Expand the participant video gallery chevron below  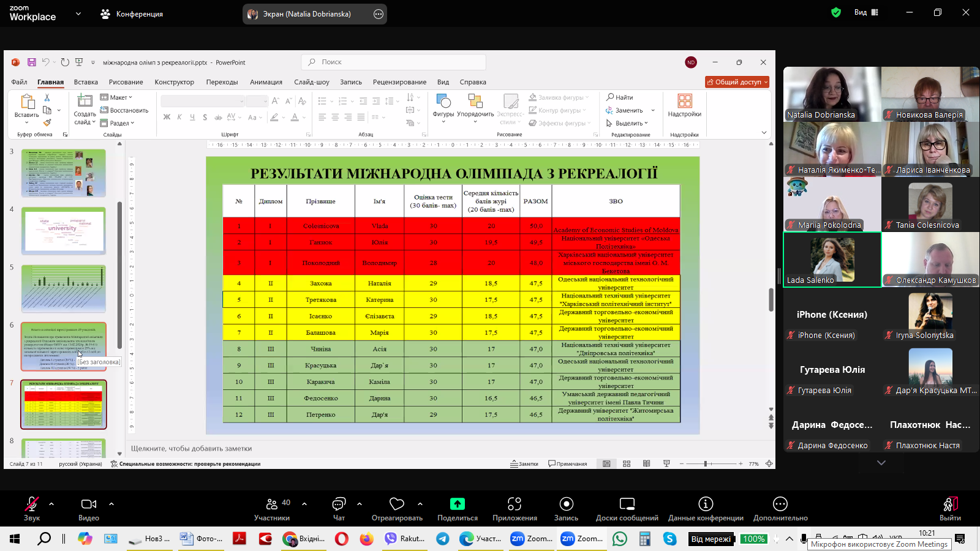coord(881,463)
